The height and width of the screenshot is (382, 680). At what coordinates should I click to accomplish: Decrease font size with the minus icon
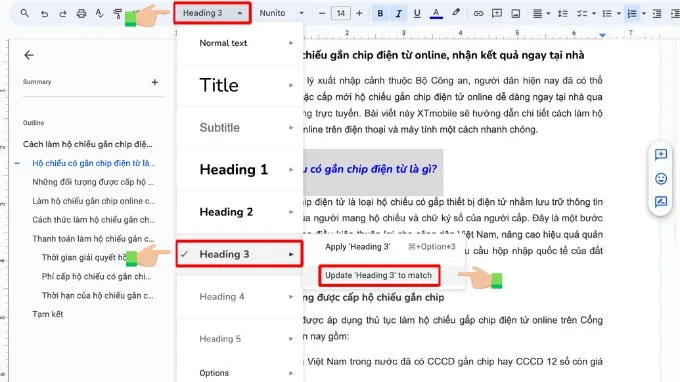coord(321,13)
